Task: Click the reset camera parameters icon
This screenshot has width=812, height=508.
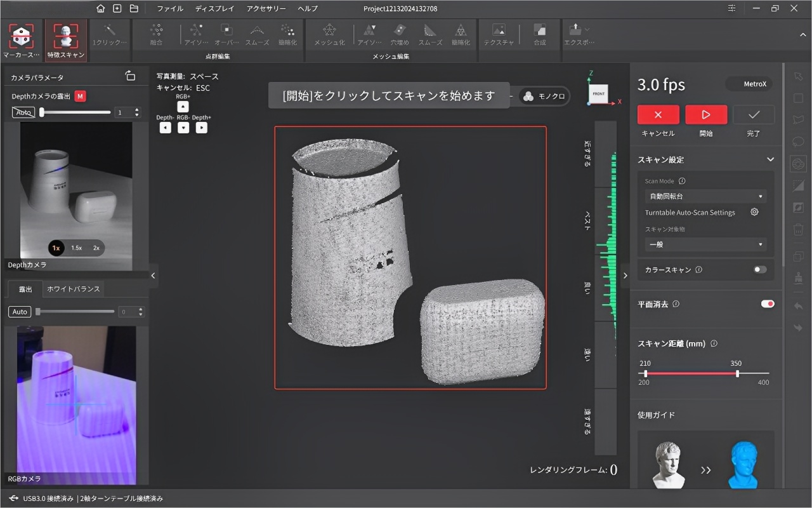Action: coord(130,76)
